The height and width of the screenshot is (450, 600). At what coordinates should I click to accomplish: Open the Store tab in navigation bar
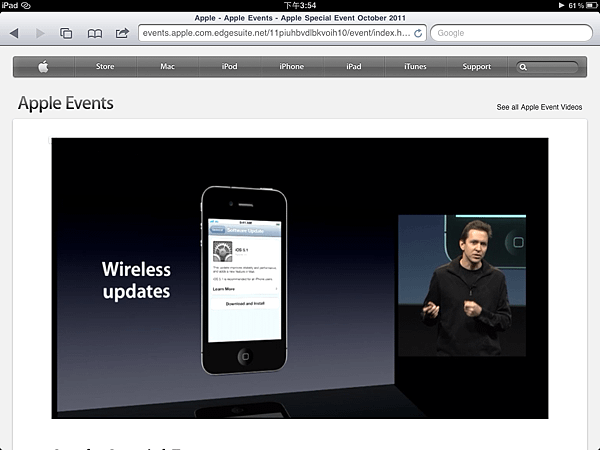click(105, 67)
